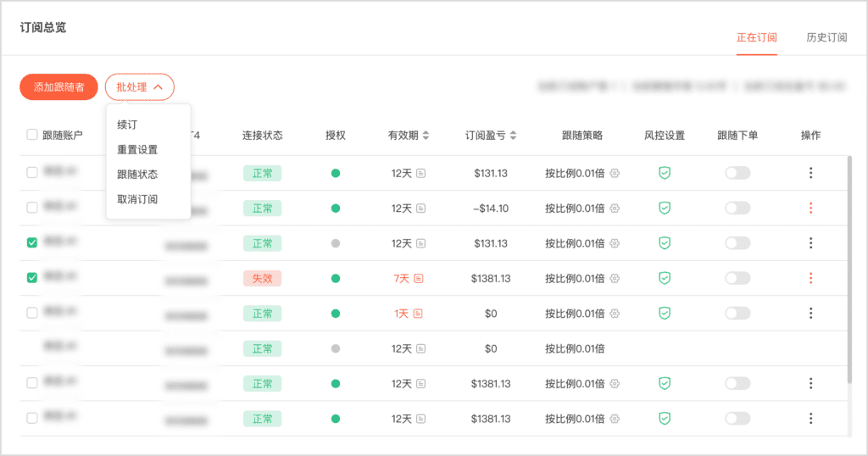Image resolution: width=868 pixels, height=456 pixels.
Task: Switch to the 历史订阅 tab
Action: pyautogui.click(x=826, y=38)
